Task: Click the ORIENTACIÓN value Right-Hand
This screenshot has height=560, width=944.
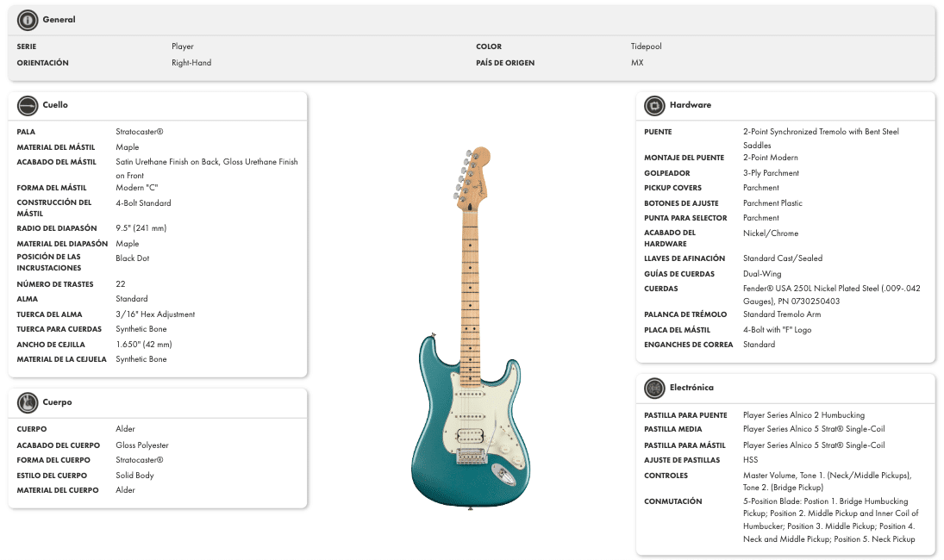Action: pos(191,63)
